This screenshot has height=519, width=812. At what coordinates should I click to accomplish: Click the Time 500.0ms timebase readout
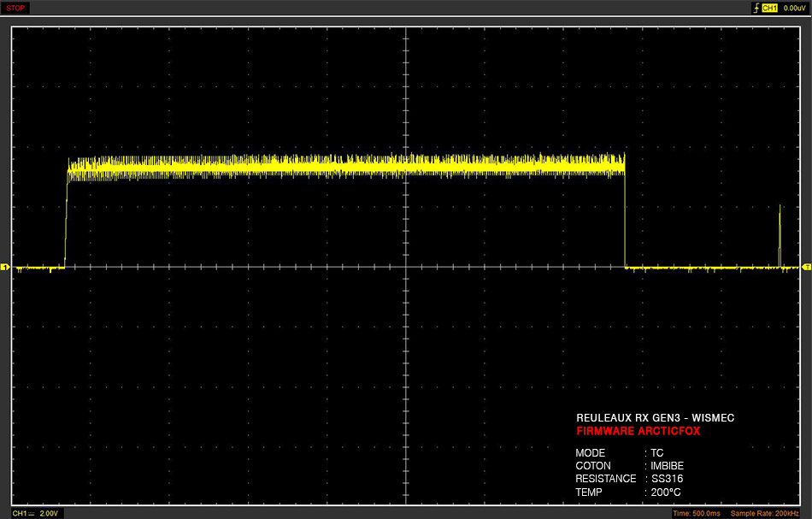point(696,513)
